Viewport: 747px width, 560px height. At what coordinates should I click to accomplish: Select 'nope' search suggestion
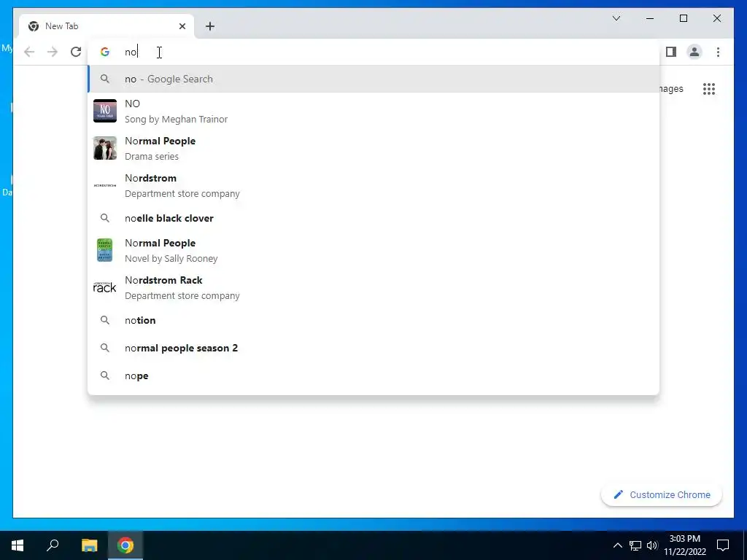[373, 376]
